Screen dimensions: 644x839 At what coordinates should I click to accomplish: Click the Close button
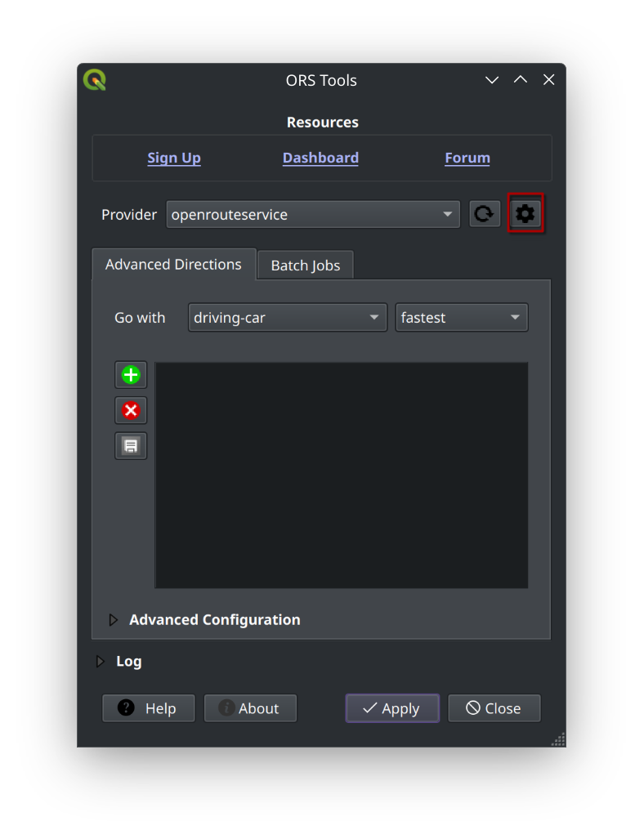(494, 708)
